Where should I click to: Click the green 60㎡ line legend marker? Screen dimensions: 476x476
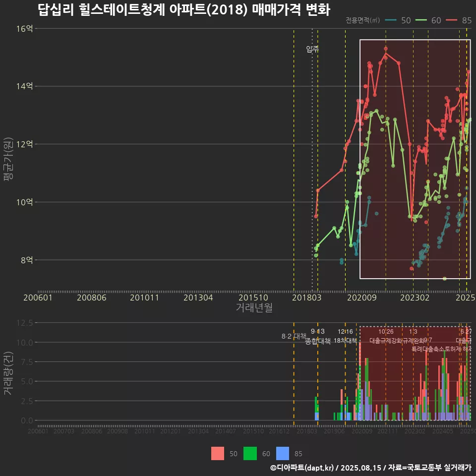pyautogui.click(x=421, y=20)
